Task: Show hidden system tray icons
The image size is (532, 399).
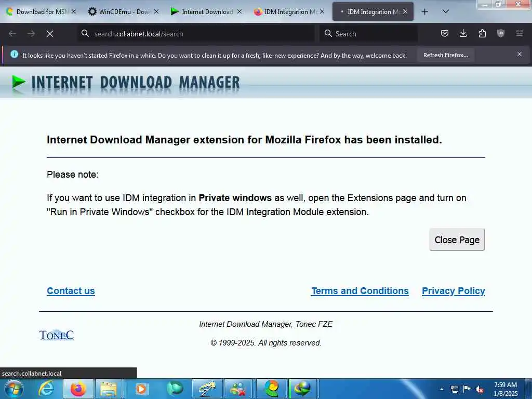Action: [x=442, y=389]
